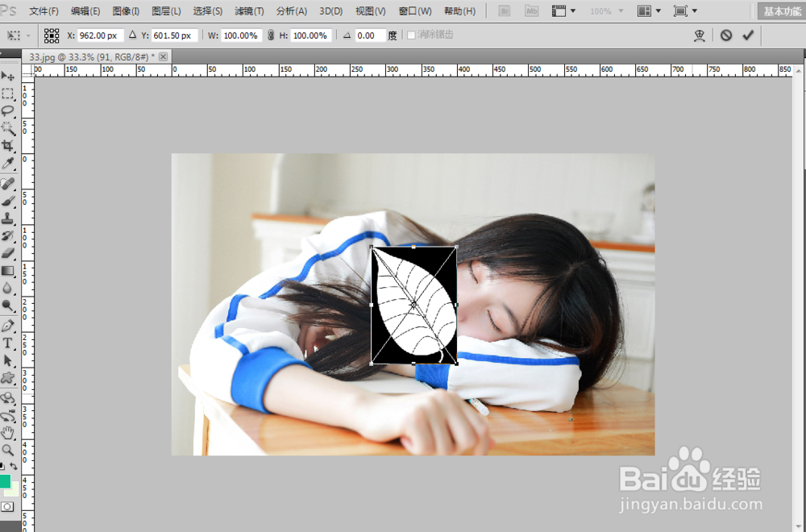806x532 pixels.
Task: Open the 图层(L) menu
Action: pos(166,10)
